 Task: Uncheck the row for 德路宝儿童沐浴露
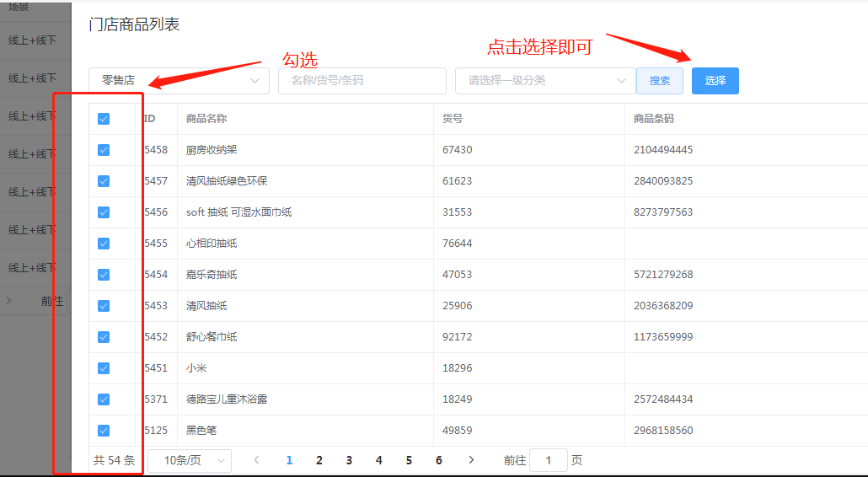pyautogui.click(x=104, y=399)
